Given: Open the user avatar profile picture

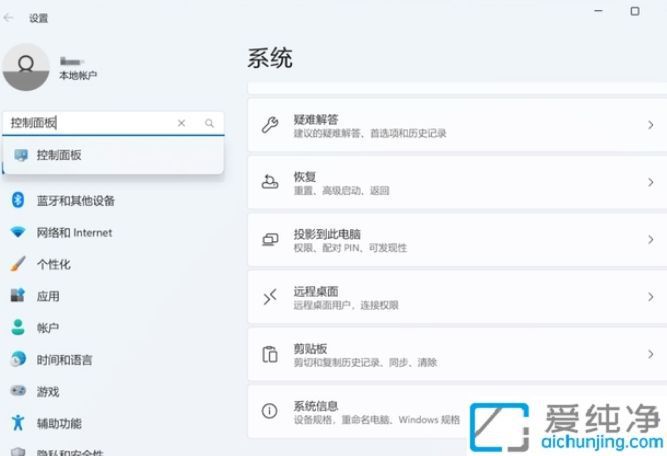Looking at the screenshot, I should click(x=26, y=67).
